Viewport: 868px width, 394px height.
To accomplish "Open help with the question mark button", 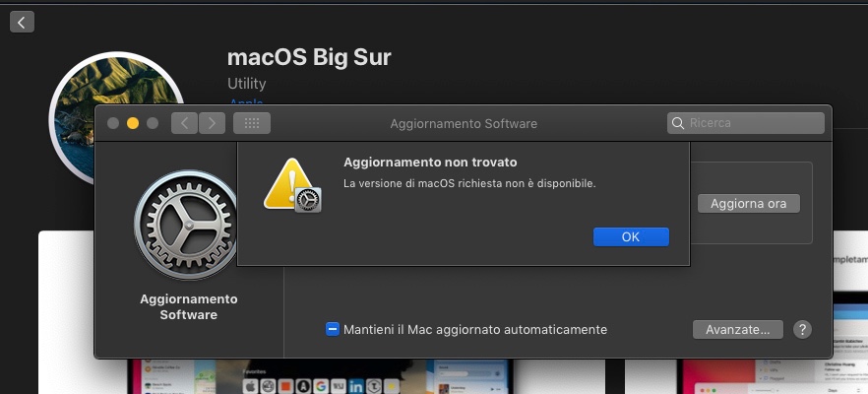I will (802, 330).
